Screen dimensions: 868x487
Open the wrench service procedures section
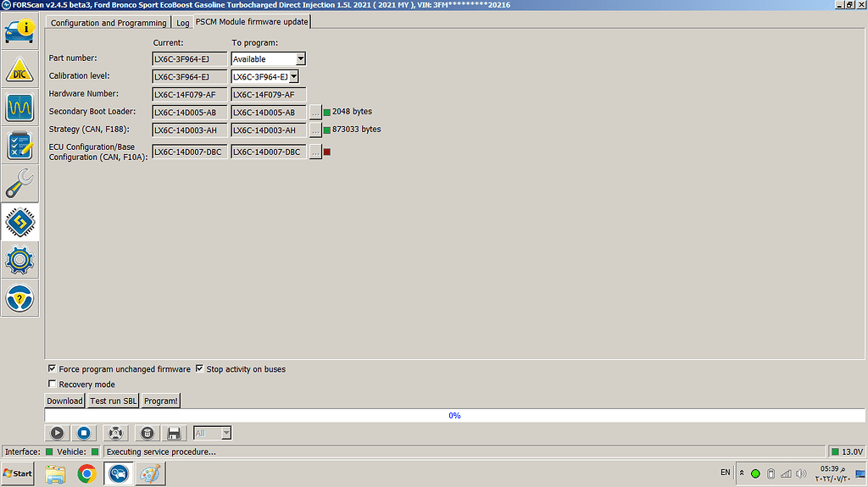coord(19,184)
